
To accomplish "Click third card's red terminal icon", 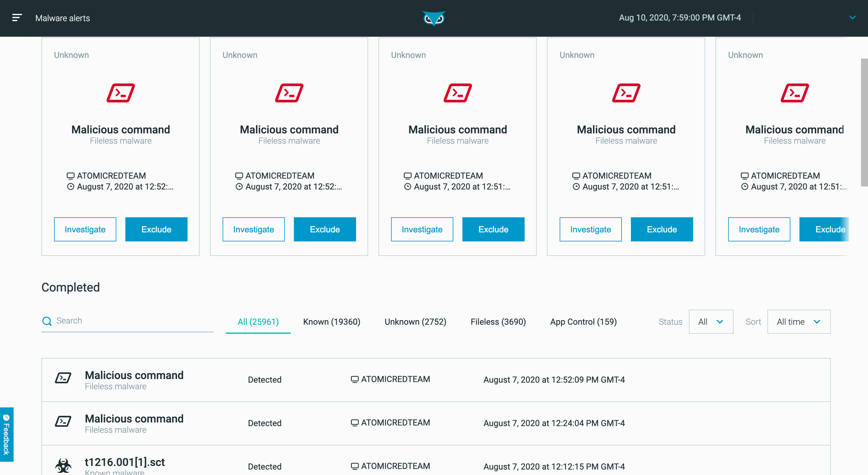I will [458, 93].
